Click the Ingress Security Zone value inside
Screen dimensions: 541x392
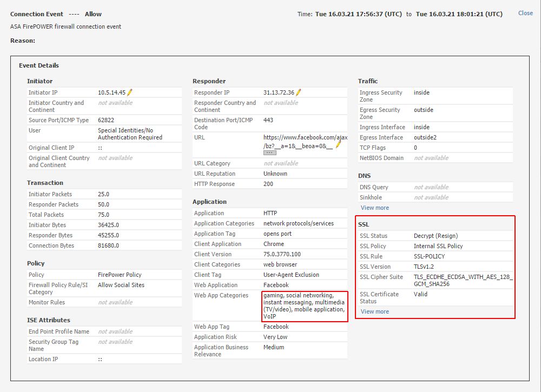point(421,92)
